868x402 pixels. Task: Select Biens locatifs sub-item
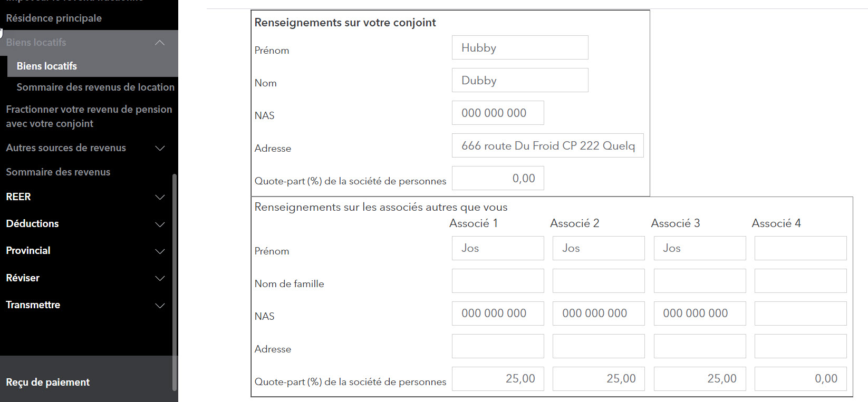pos(47,66)
